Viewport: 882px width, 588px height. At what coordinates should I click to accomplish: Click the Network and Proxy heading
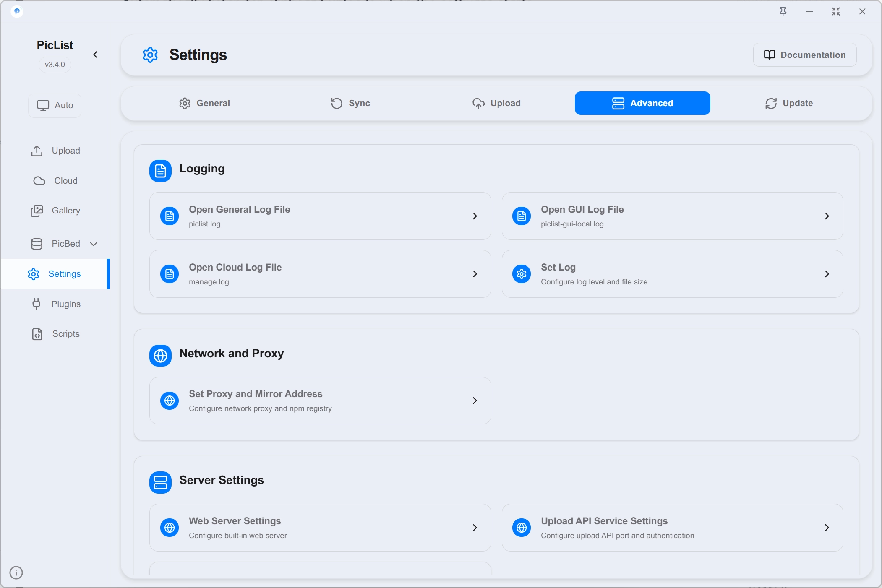(232, 354)
